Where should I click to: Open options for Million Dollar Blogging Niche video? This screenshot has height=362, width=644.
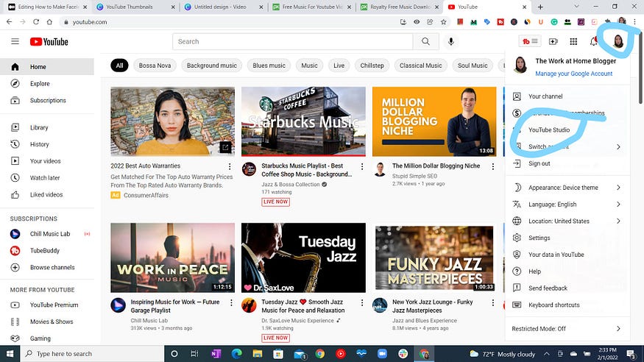(x=493, y=166)
